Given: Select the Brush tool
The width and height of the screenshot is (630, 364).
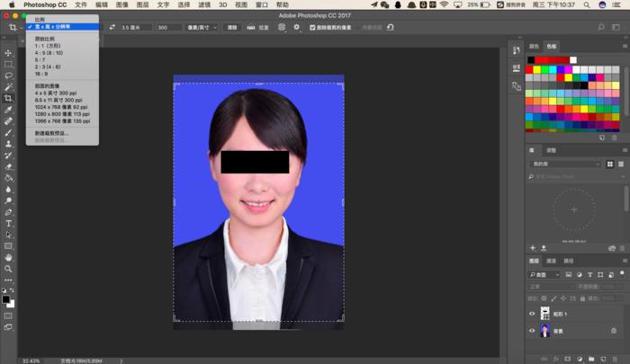Looking at the screenshot, I should (x=8, y=132).
